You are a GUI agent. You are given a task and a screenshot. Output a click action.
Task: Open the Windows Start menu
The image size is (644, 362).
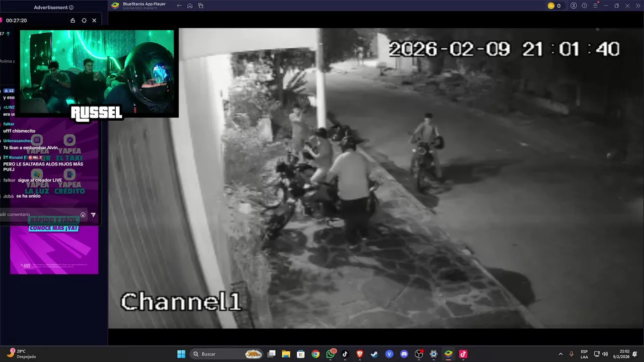(181, 354)
